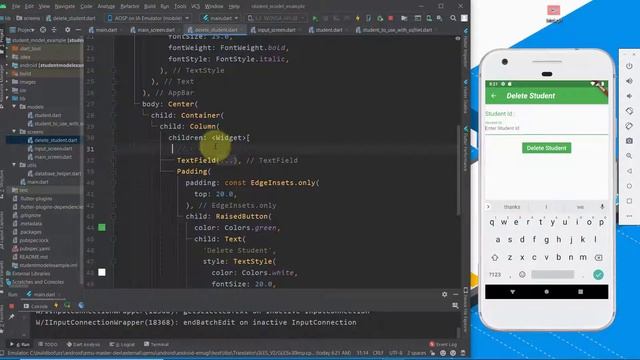Expand the android folder in project tree
The height and width of the screenshot is (360, 640).
point(7,65)
